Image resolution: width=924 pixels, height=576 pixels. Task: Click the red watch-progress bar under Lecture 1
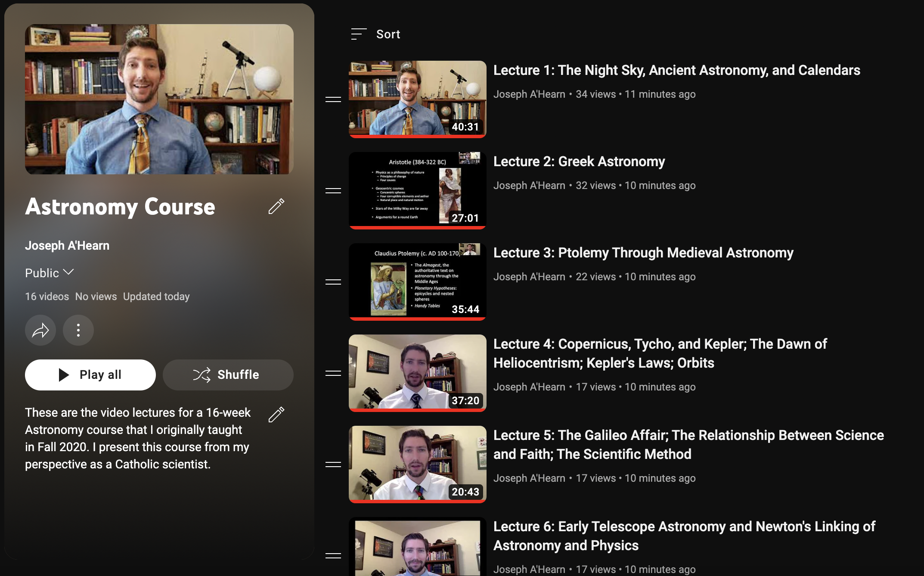(x=418, y=136)
